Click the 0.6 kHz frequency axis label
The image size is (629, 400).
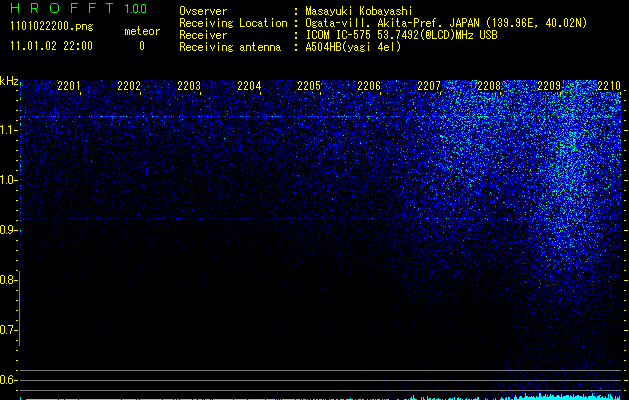[7, 380]
